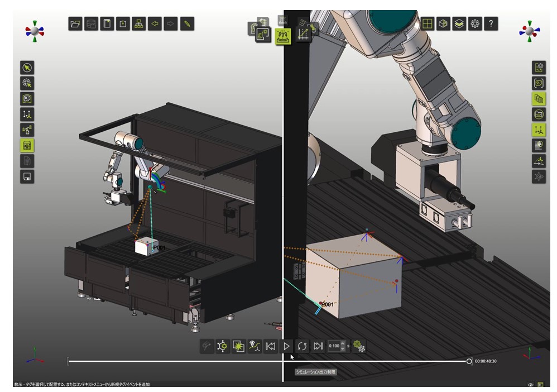Click the left view orientation gizmo
Image resolution: width=557 pixels, height=392 pixels.
pos(35,31)
